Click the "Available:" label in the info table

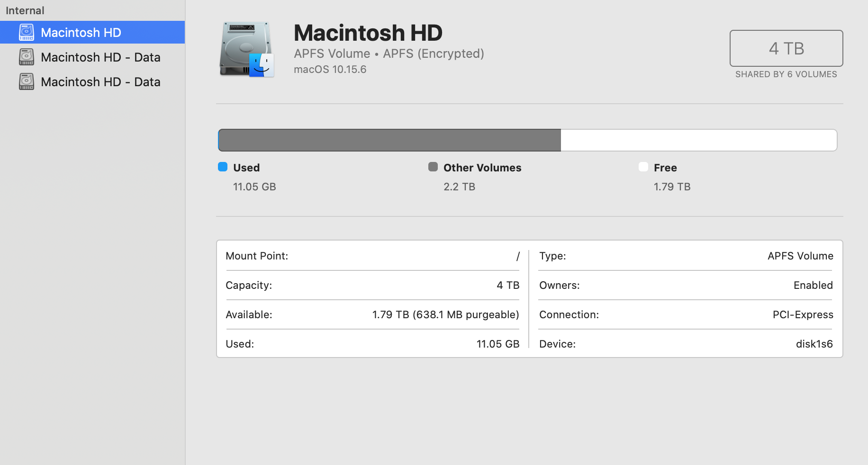[249, 314]
